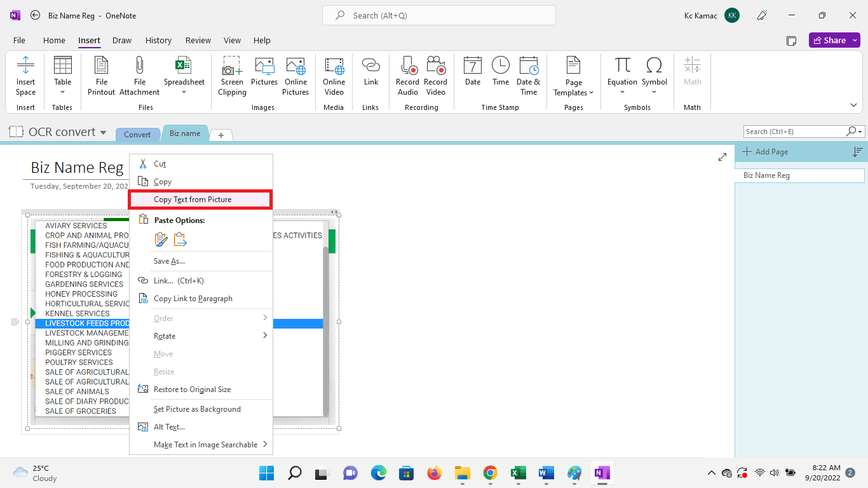Click the Link icon in ribbon
The width and height of the screenshot is (868, 488).
371,67
